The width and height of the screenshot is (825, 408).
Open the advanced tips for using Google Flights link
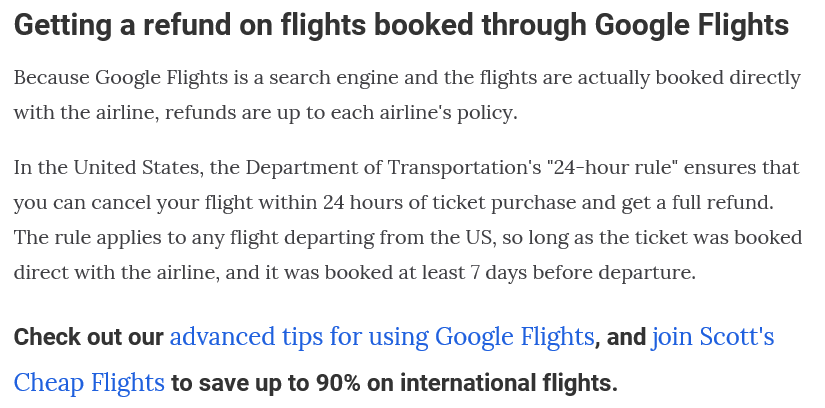381,336
